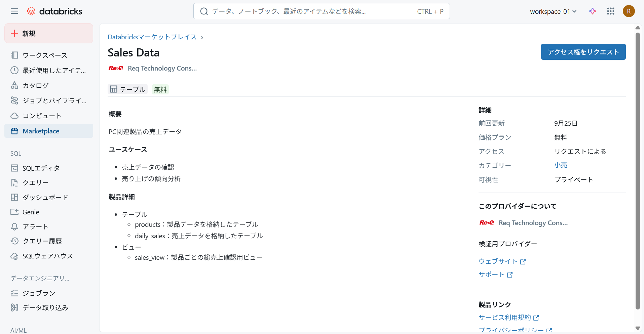The width and height of the screenshot is (644, 334).
Task: Open ジョブラン in the sidebar
Action: pos(49,293)
